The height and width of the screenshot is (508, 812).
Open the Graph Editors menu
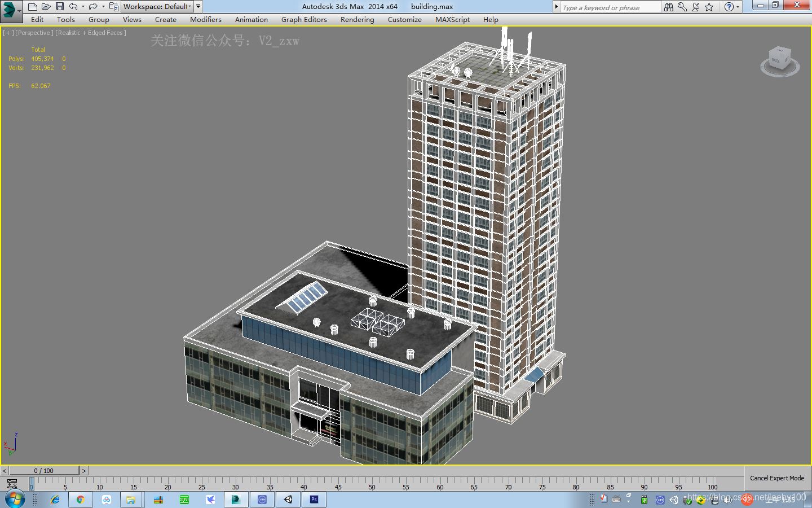[304, 20]
